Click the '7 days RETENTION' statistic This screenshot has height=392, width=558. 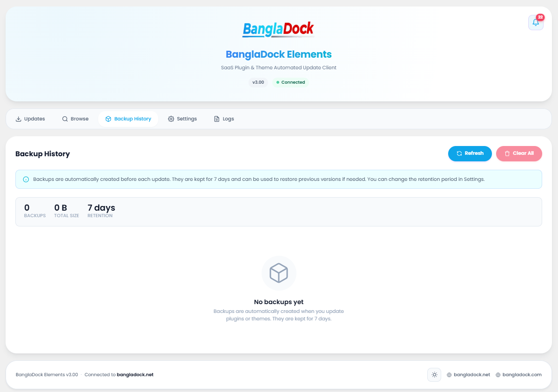(x=101, y=211)
